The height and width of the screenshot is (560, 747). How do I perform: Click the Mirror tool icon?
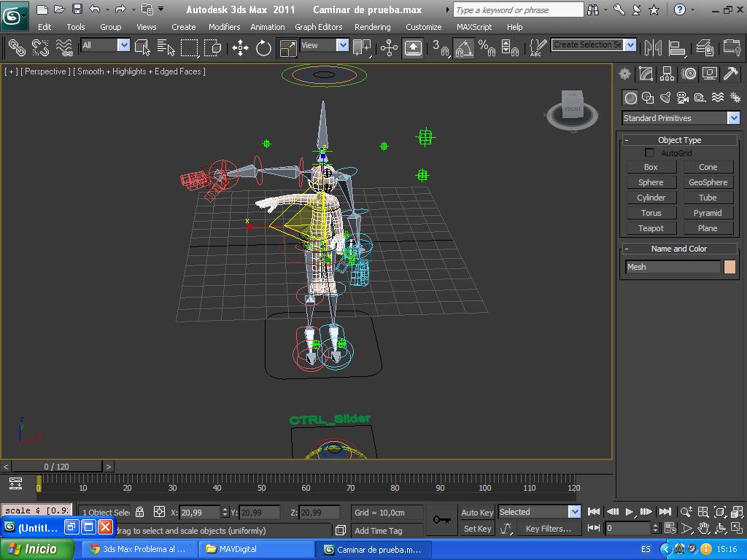(x=654, y=48)
